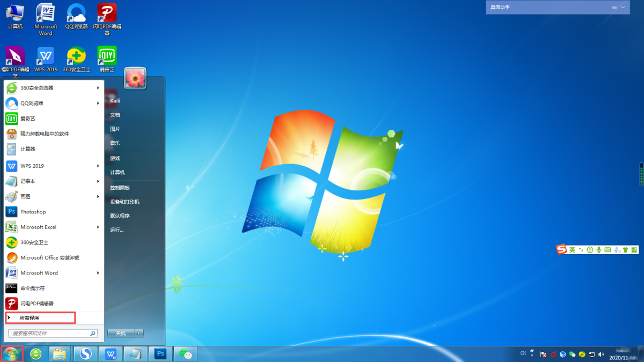Open 控制面板 from the Start menu
Screen dimensions: 644x362
point(120,188)
